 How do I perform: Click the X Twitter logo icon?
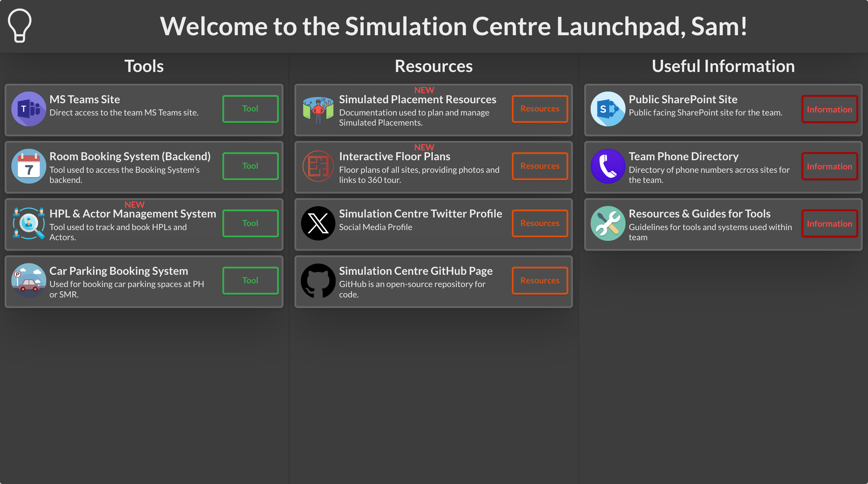click(318, 223)
